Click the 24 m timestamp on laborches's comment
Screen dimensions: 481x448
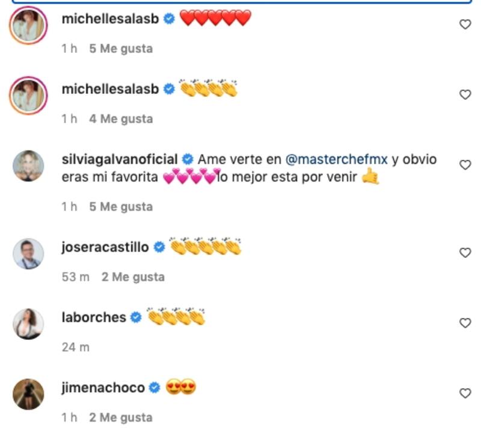75,348
